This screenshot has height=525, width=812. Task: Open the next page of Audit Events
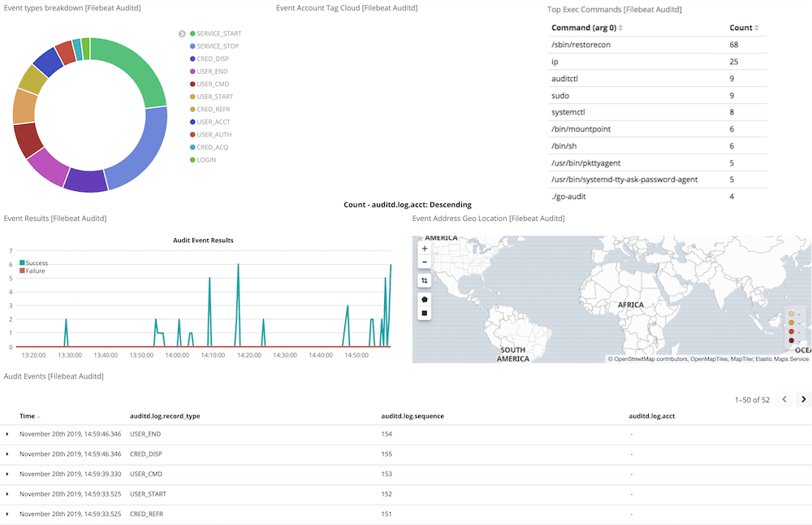(803, 399)
